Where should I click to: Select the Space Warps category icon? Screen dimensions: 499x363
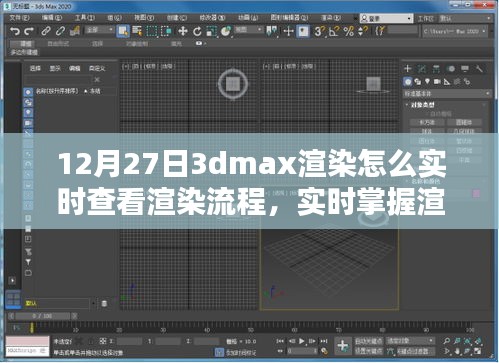click(457, 81)
